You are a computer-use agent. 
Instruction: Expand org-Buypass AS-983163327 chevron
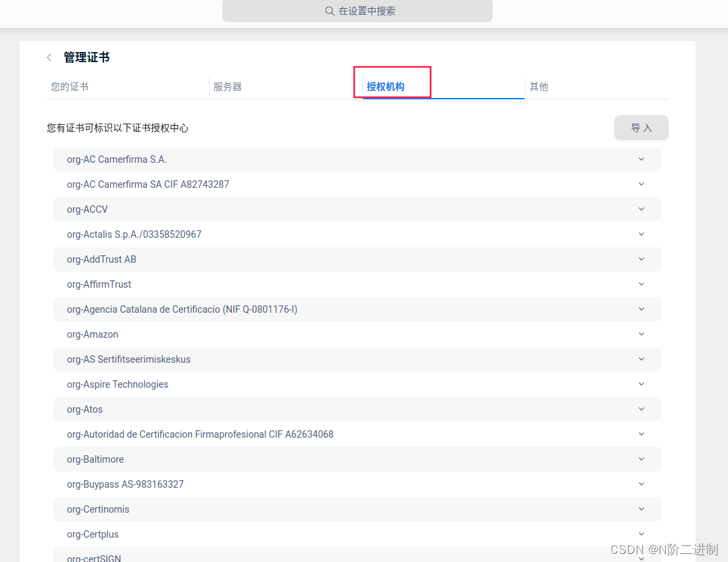click(x=641, y=484)
